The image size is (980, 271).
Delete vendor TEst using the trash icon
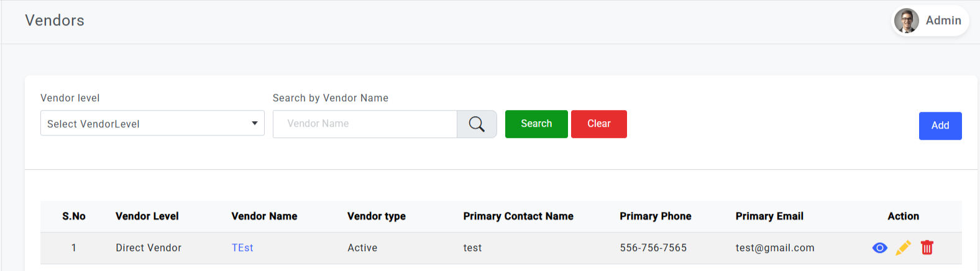click(927, 248)
